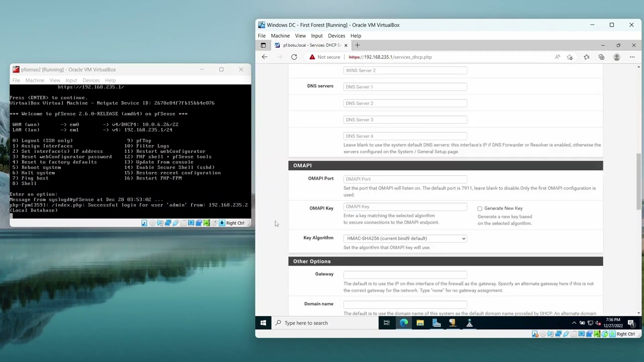This screenshot has height=362, width=644.
Task: Reload the pfSense DHCP page
Action: [294, 57]
